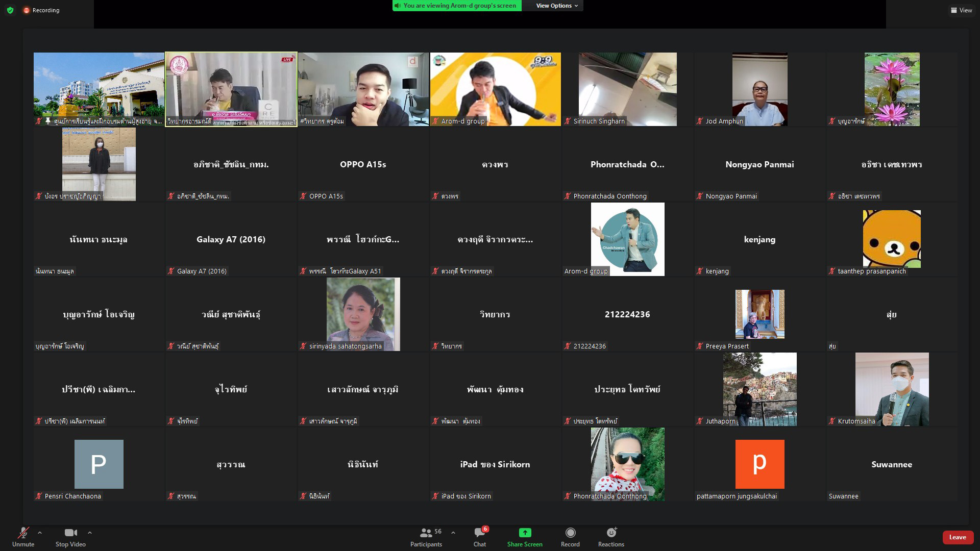Click the red Leave button

(x=957, y=537)
